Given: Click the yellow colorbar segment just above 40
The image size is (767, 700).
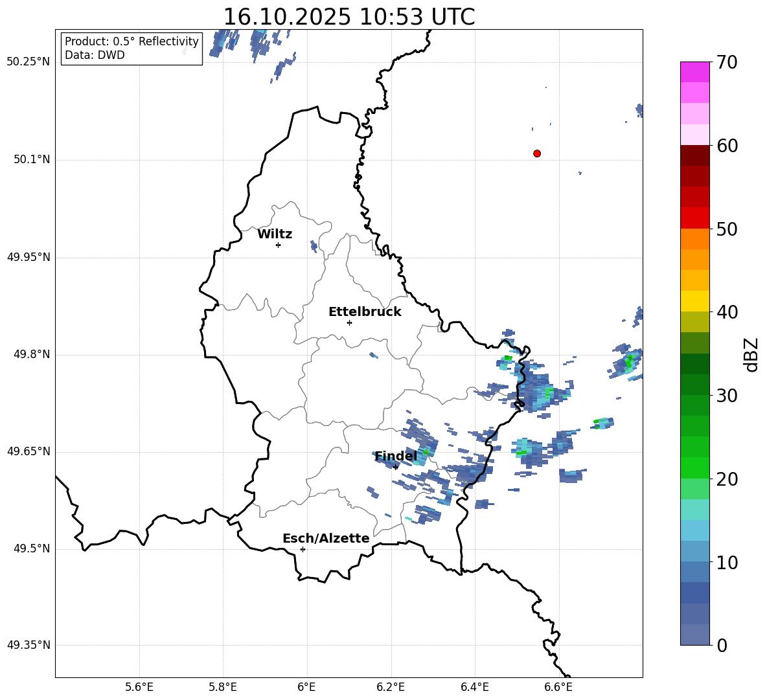Looking at the screenshot, I should click(694, 301).
